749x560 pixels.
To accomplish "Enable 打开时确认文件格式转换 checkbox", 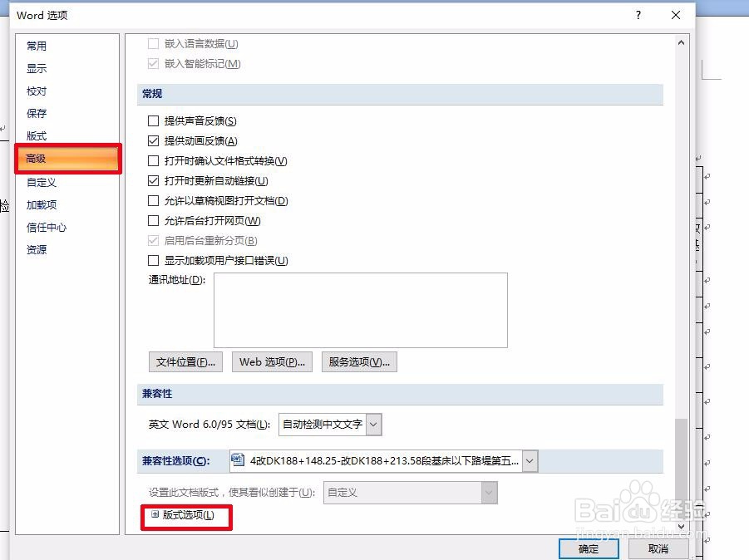I will pos(153,161).
